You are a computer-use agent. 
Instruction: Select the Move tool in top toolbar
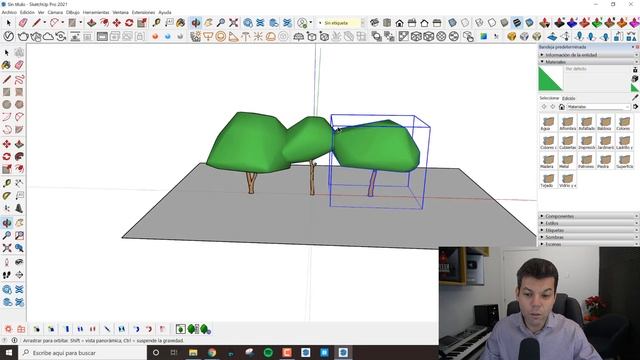tap(117, 23)
